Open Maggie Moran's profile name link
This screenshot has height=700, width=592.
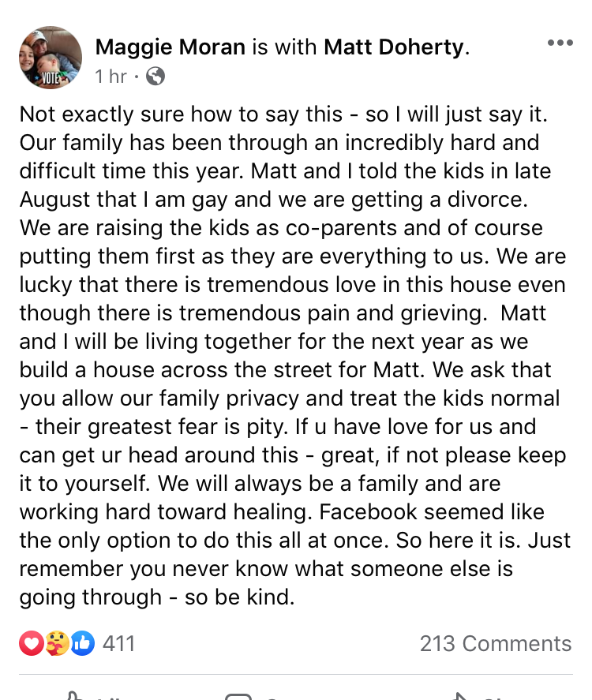click(170, 47)
